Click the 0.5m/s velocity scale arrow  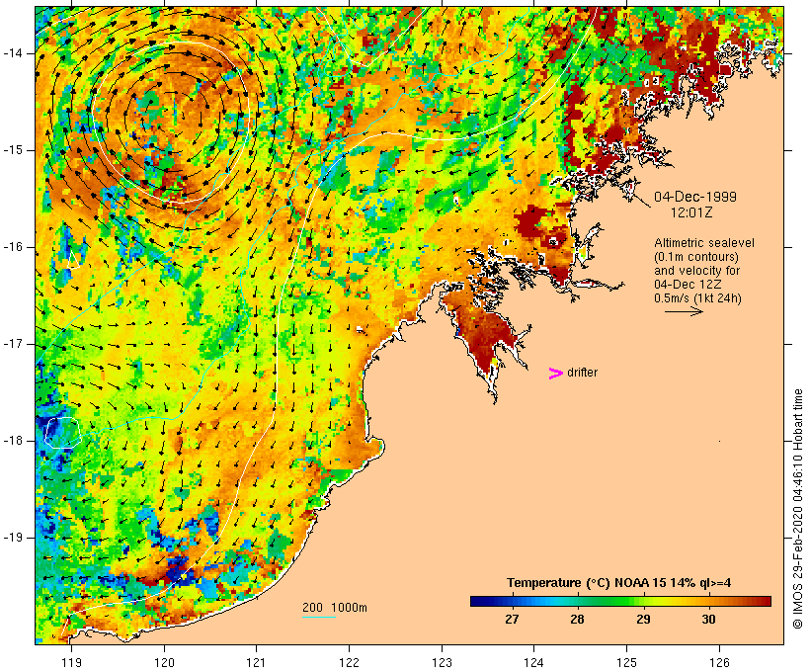pos(684,311)
